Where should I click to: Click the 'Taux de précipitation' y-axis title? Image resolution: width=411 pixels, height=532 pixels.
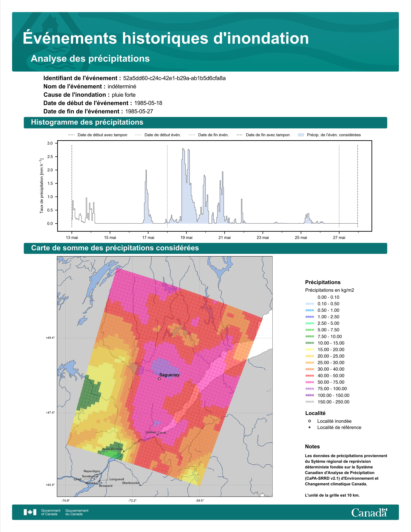41,186
